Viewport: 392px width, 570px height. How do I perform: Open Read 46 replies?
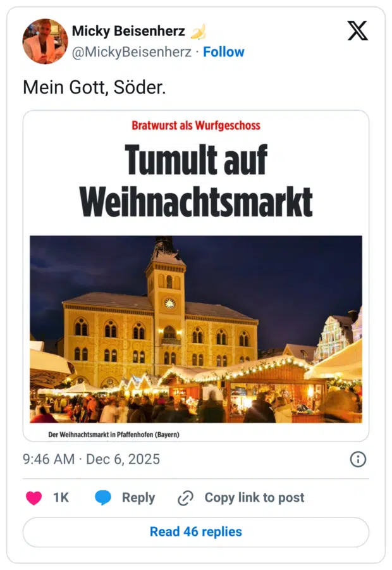point(196,531)
